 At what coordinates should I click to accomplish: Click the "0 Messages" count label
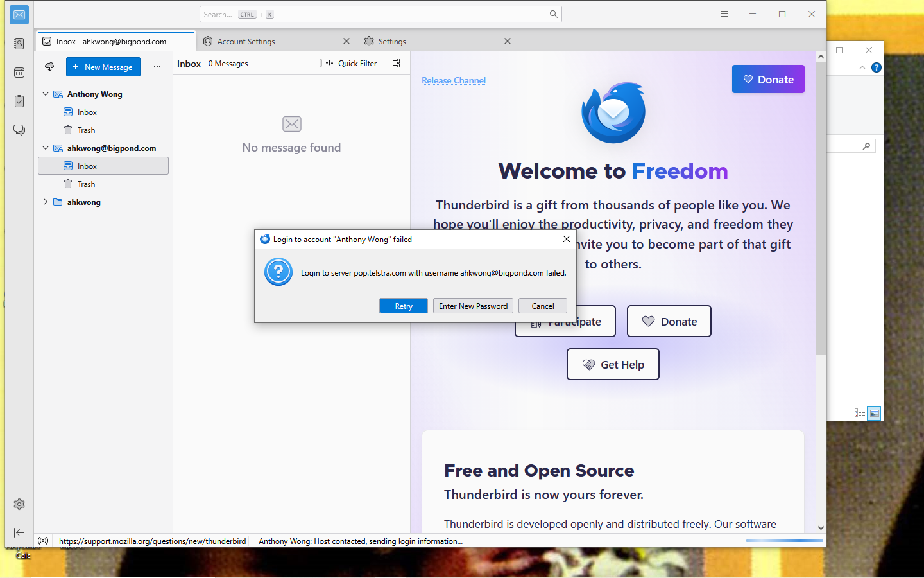(228, 64)
